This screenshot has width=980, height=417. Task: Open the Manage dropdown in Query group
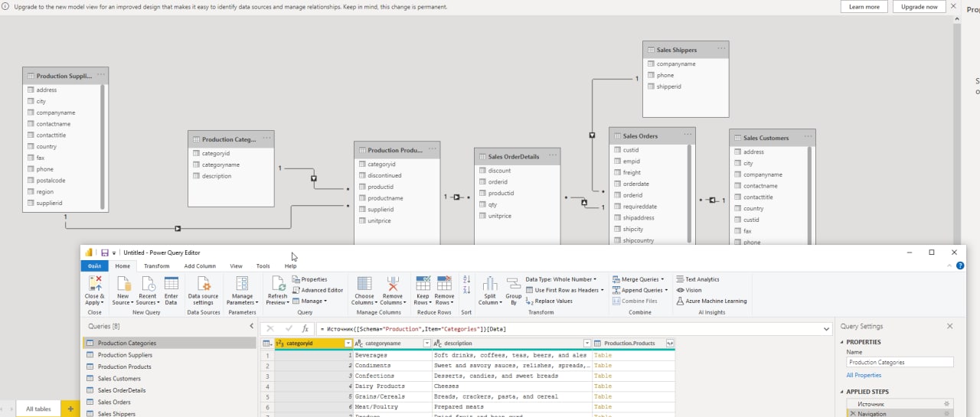coord(309,301)
